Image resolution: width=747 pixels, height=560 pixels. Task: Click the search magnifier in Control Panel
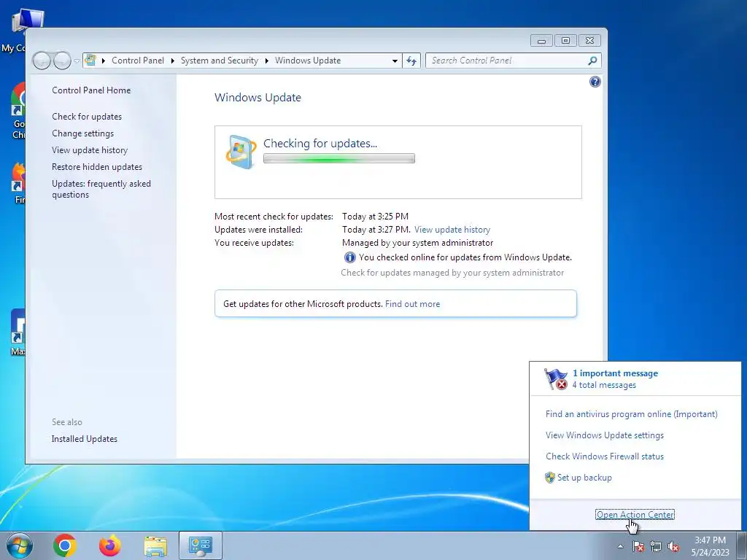point(592,61)
